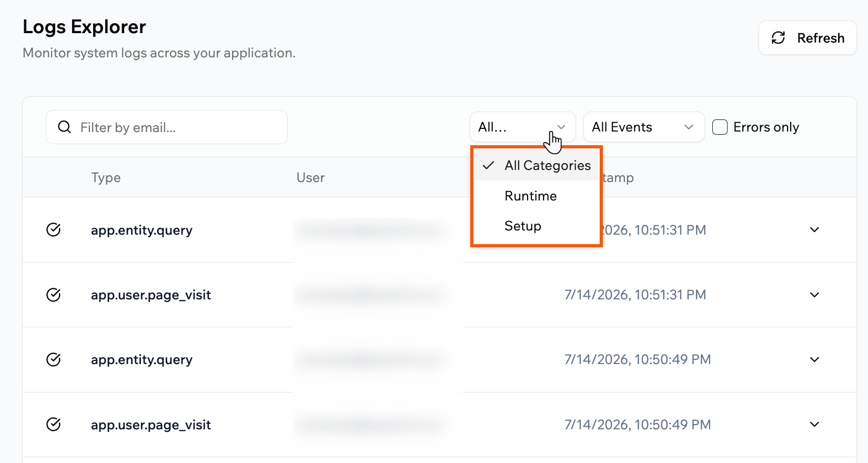The image size is (868, 463).
Task: Expand the 10:51:31 PM app.user.page_visit row
Action: point(814,295)
